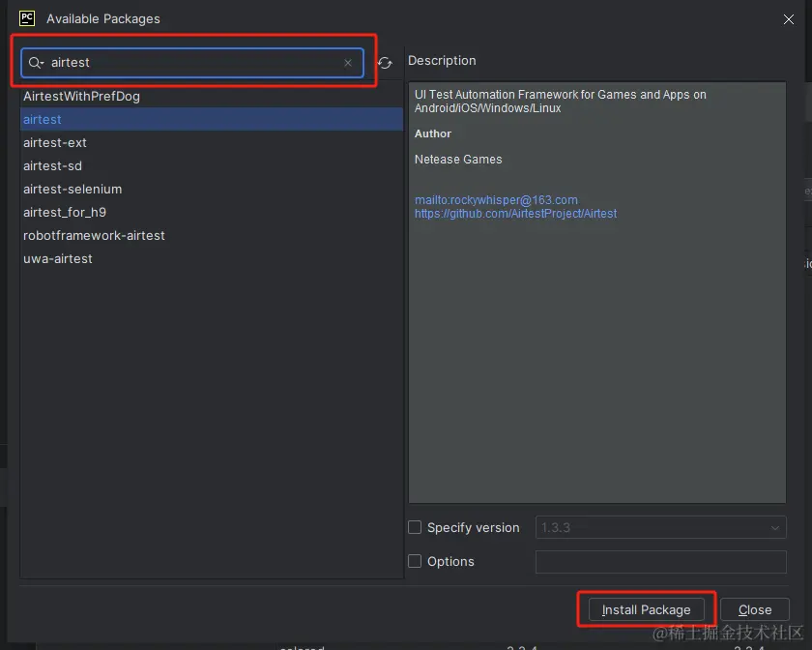Enable the Options checkbox
The image size is (812, 650).
(415, 561)
